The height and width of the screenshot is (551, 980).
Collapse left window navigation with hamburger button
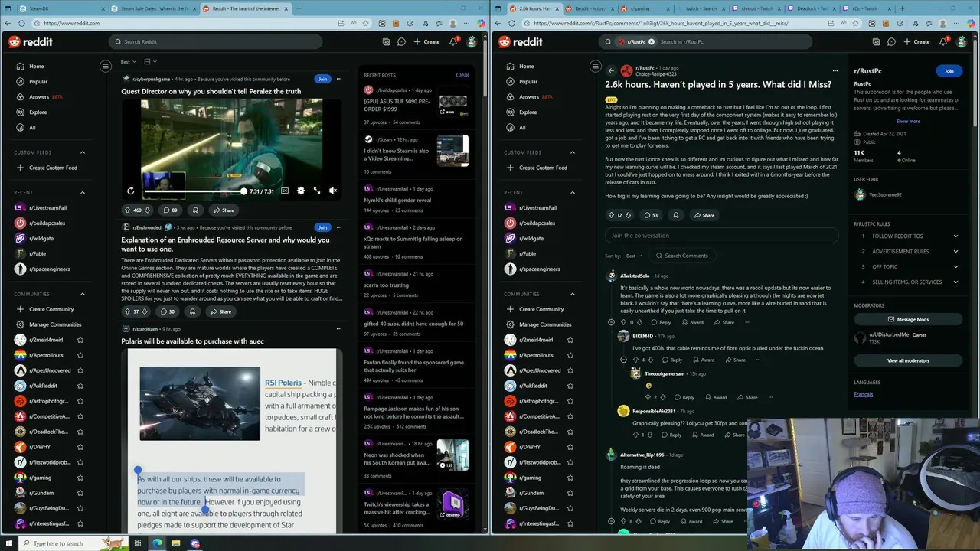[106, 66]
